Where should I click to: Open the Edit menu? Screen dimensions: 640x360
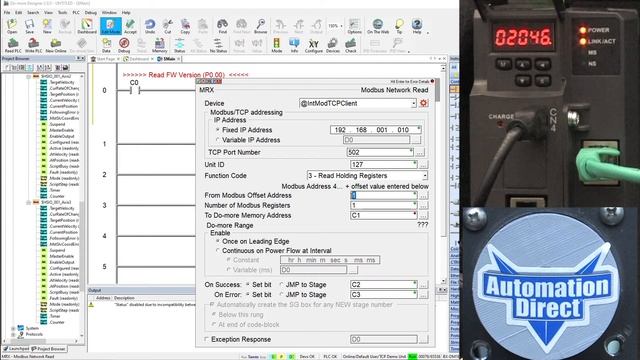tap(19, 13)
